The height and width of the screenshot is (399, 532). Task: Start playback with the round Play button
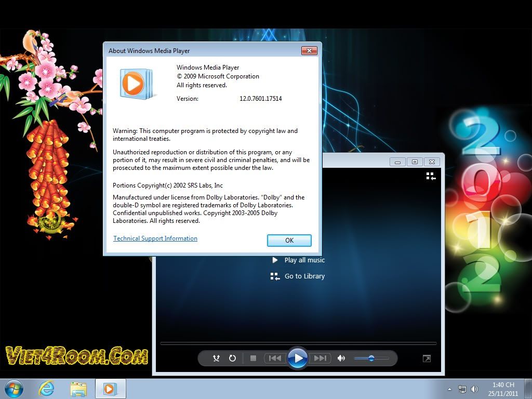point(298,358)
